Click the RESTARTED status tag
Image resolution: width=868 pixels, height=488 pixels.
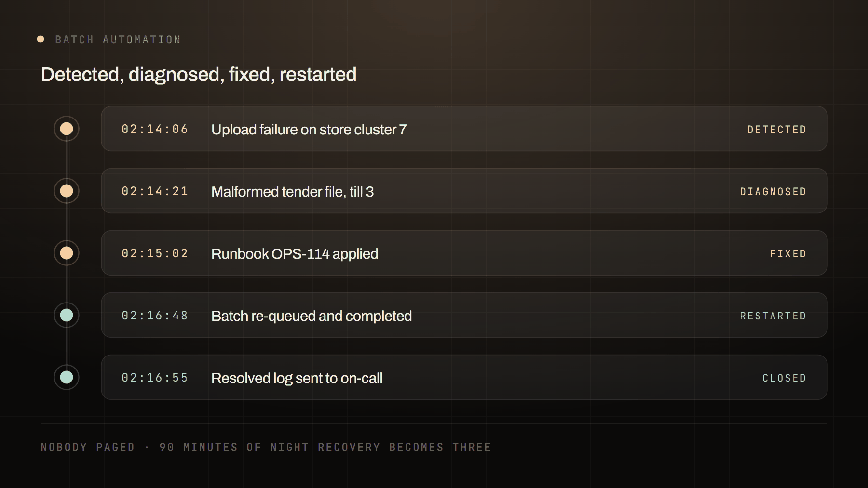pos(773,316)
